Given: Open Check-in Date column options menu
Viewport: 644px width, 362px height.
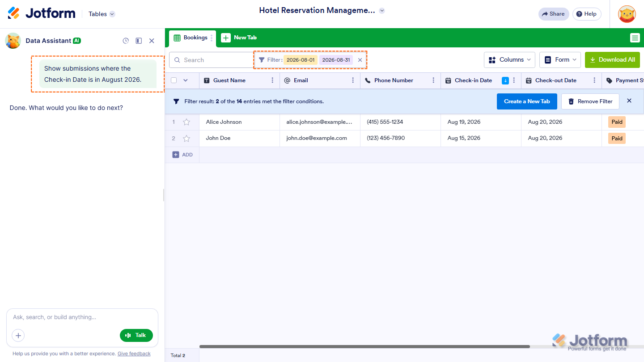Looking at the screenshot, I should tap(514, 80).
